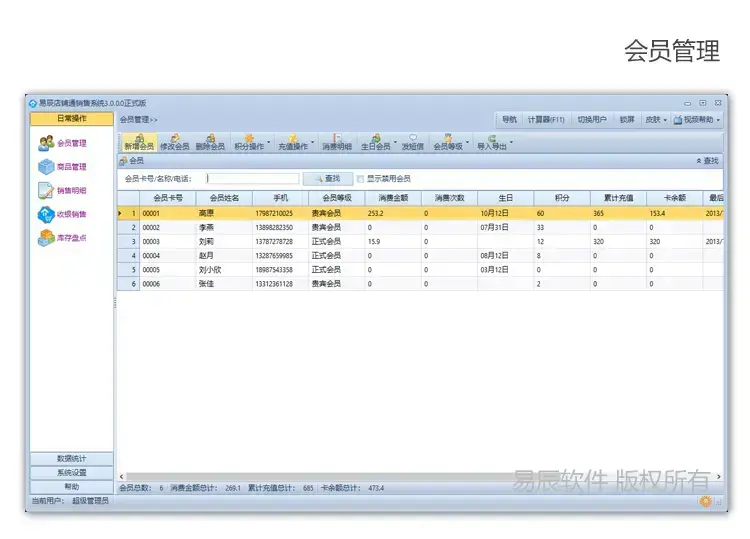Click the member search input field
This screenshot has width=750, height=539.
252,179
